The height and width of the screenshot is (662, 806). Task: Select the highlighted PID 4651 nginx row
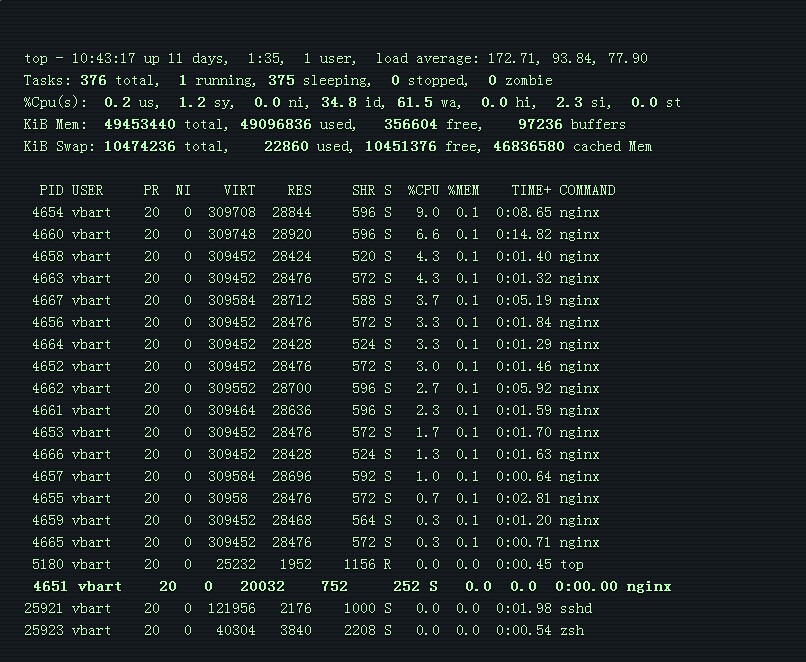[52, 586]
